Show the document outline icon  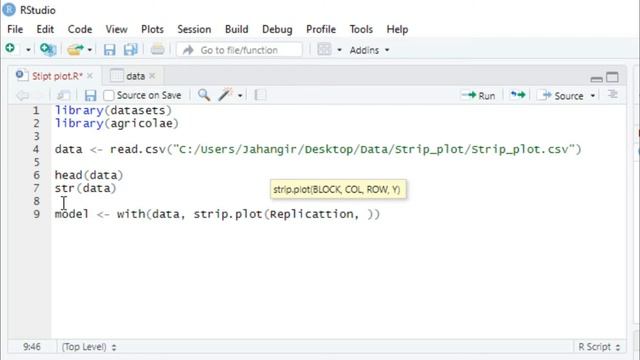click(x=613, y=95)
